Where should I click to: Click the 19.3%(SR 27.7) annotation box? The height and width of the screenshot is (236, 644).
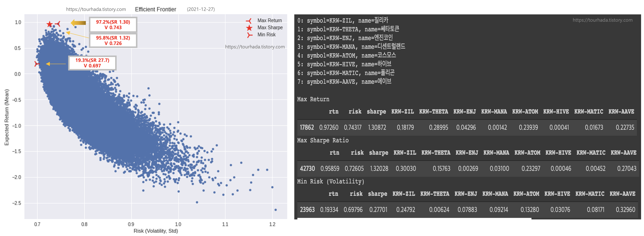click(x=92, y=63)
